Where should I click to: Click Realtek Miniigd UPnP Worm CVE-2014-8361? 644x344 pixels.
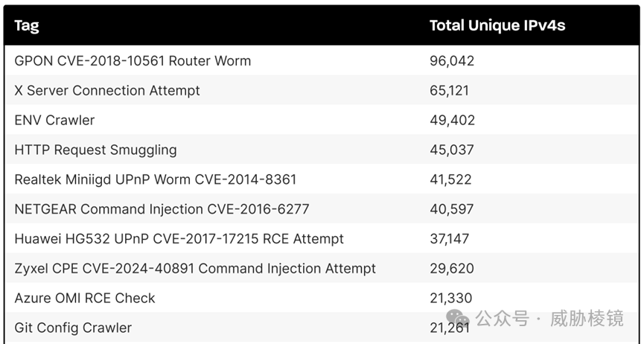tap(156, 179)
